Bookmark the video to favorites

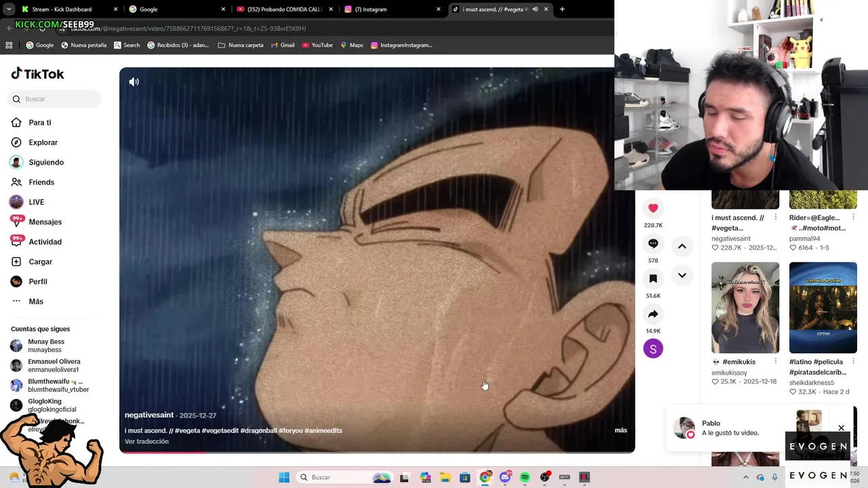tap(653, 279)
